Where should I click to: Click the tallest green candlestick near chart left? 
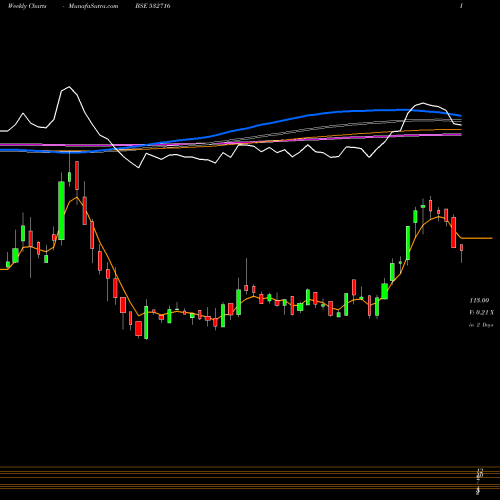click(x=61, y=210)
